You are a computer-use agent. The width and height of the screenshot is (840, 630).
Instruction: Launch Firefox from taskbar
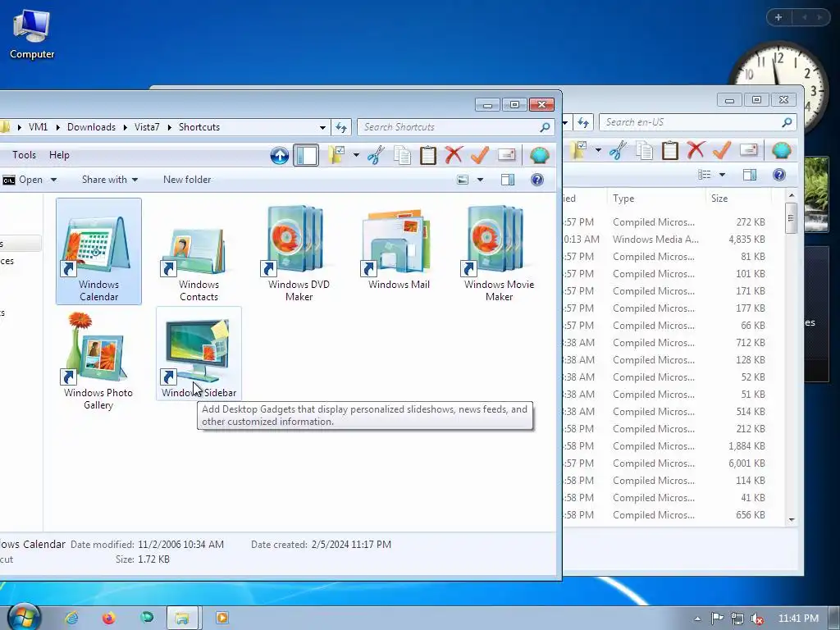tap(109, 619)
